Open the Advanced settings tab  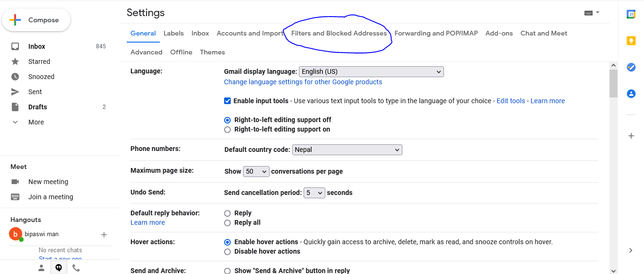click(x=147, y=52)
